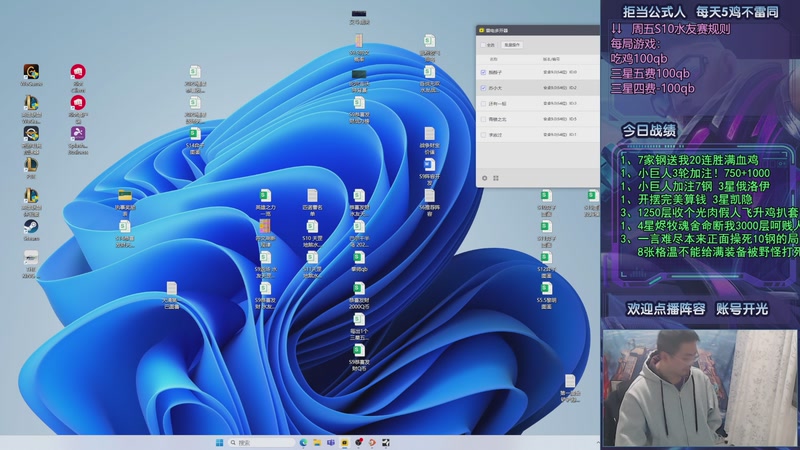Open the 'S11天罡地煞水…' spreadsheet file
The height and width of the screenshot is (450, 800).
pos(312,264)
